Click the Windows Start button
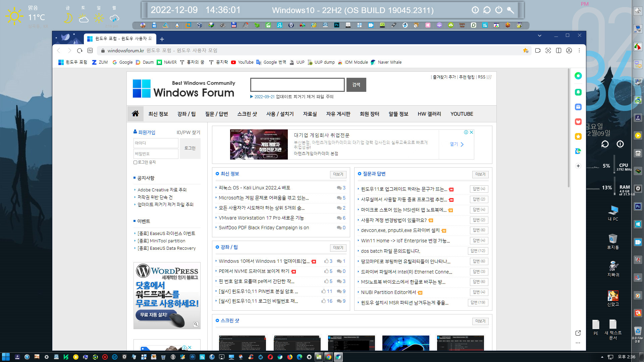 (6, 357)
